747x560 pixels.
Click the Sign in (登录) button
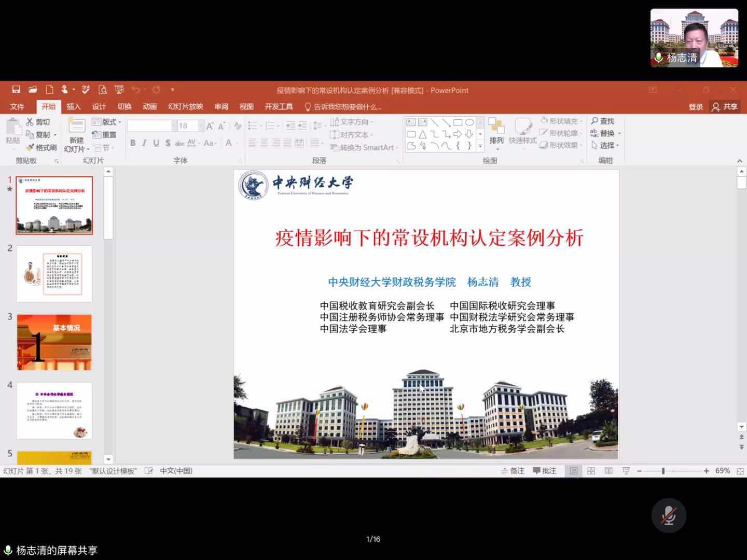pyautogui.click(x=696, y=107)
